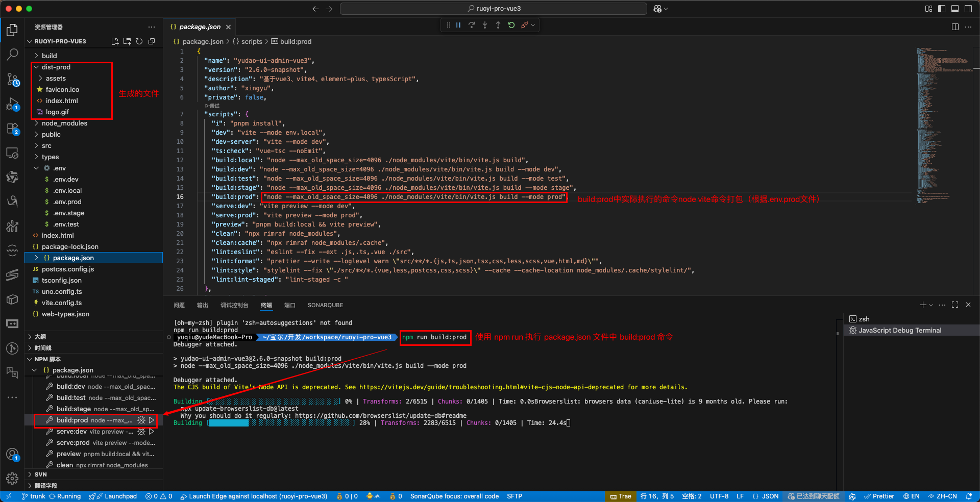Toggle the secondary side bar
Viewport: 980px width, 502px height.
coord(968,9)
